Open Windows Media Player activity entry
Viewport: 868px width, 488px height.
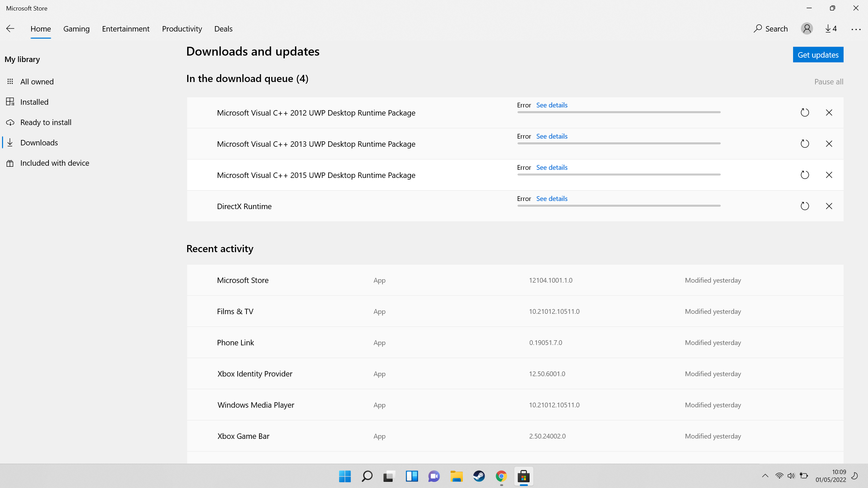[515, 405]
